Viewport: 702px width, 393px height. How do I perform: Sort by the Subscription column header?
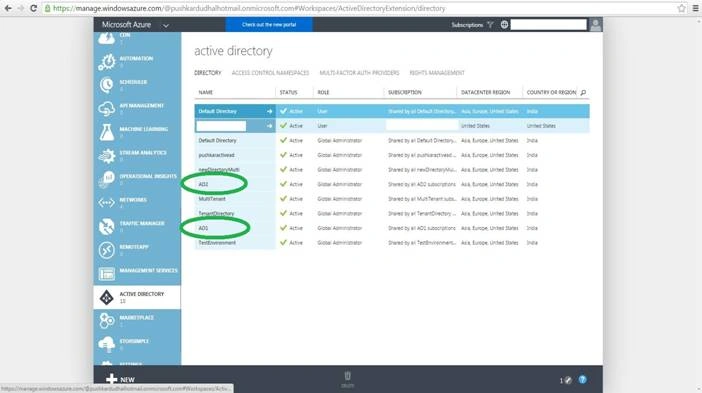(405, 92)
